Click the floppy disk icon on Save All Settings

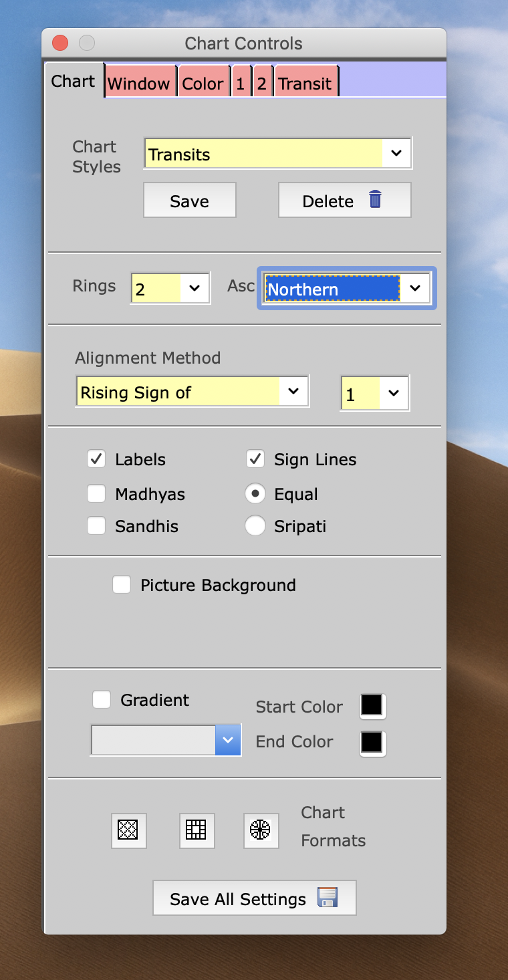[x=328, y=897]
